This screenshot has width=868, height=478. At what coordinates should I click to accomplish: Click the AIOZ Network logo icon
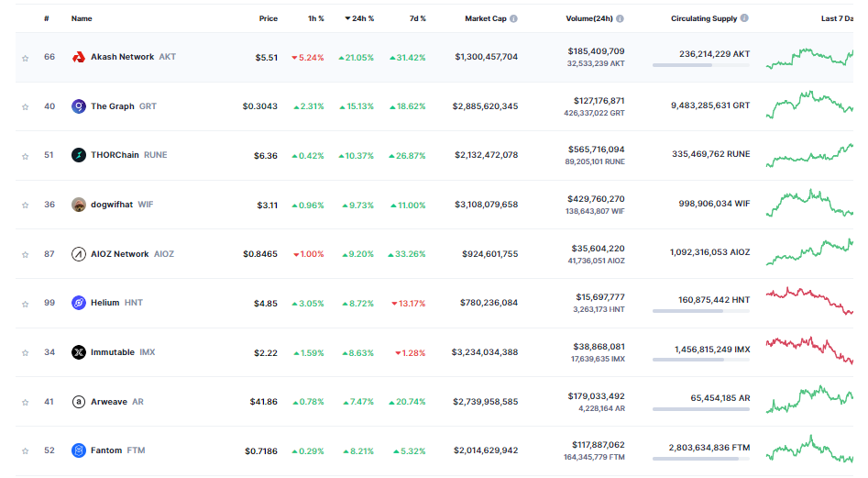point(79,253)
